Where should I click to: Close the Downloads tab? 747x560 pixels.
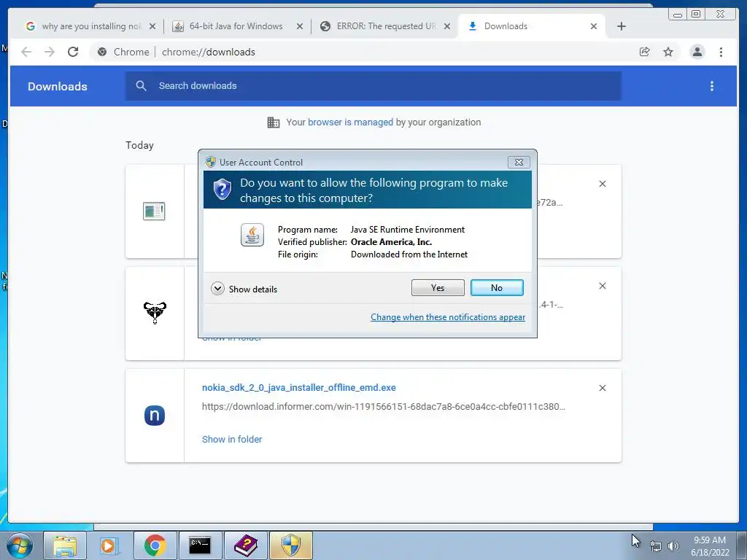[594, 26]
